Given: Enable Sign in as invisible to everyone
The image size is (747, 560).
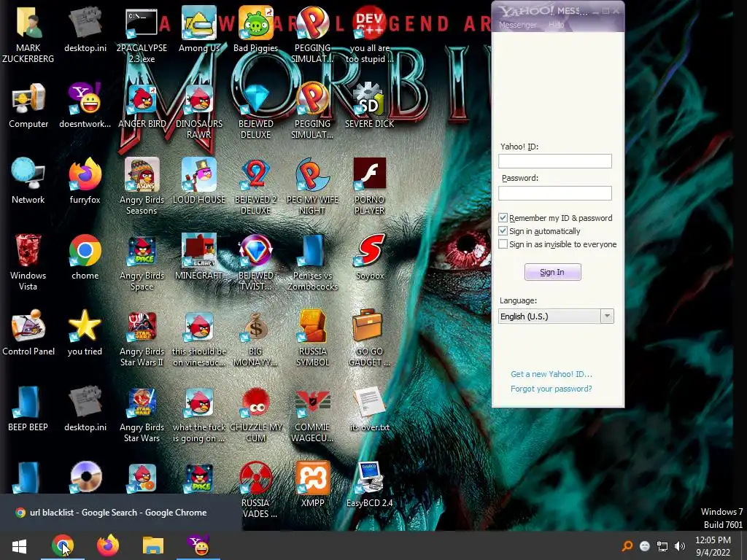Looking at the screenshot, I should click(x=503, y=244).
